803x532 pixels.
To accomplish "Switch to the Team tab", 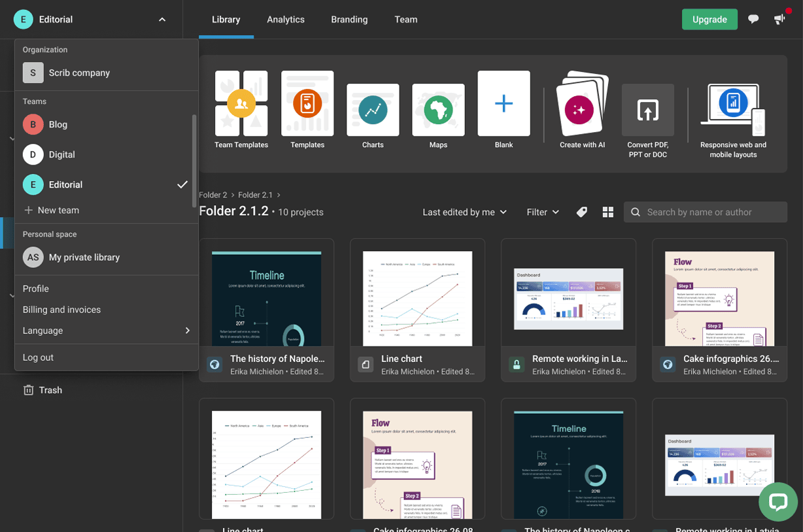I will pos(406,20).
